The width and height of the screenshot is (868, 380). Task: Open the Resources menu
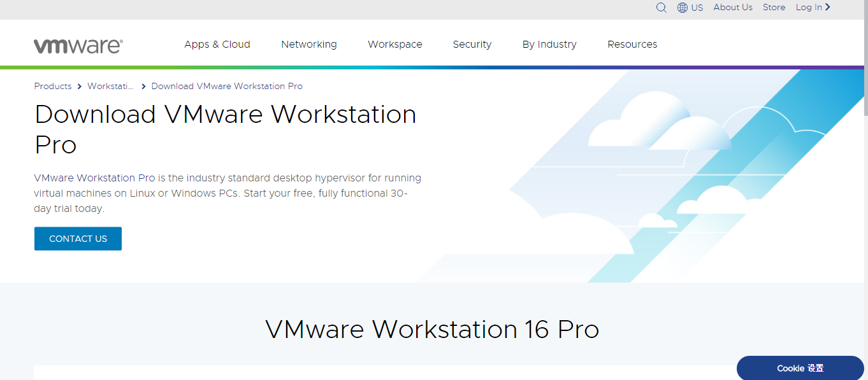632,45
